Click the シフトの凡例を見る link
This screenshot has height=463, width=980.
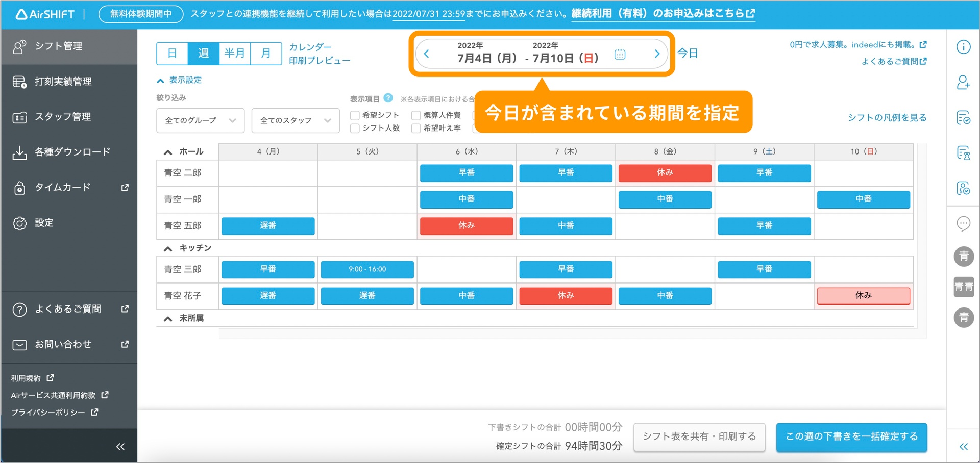tap(887, 118)
